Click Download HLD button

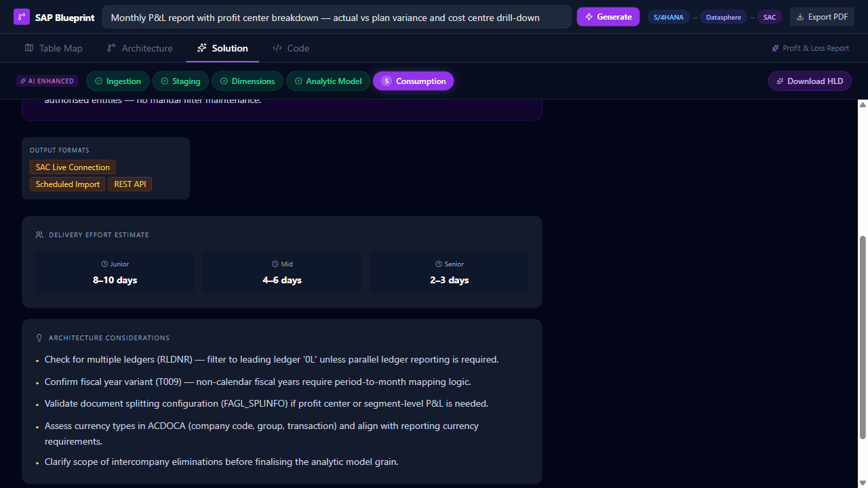pos(809,81)
